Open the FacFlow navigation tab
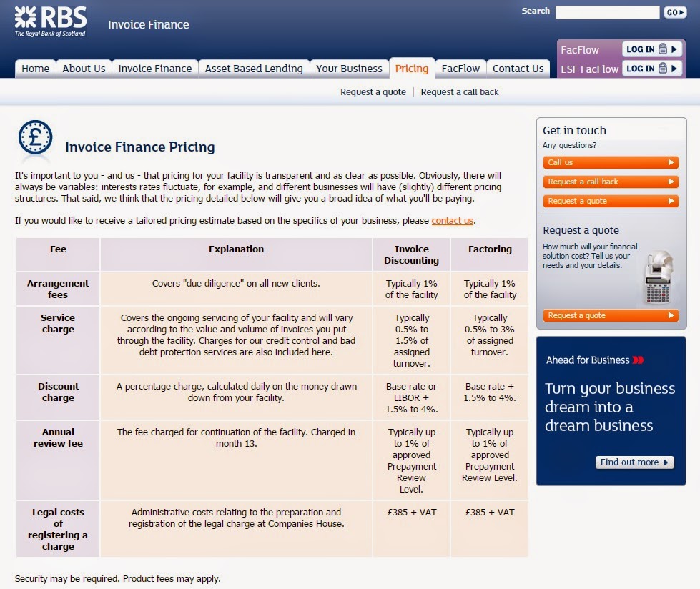 (460, 69)
